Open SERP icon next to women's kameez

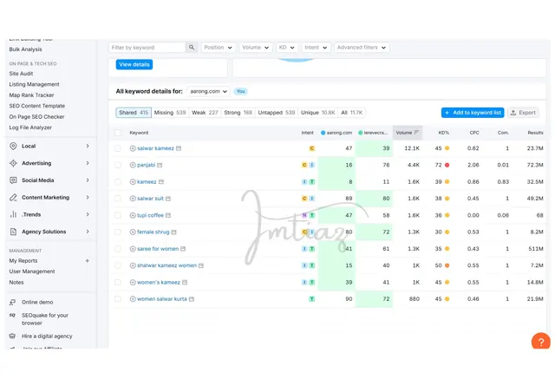[x=185, y=282]
